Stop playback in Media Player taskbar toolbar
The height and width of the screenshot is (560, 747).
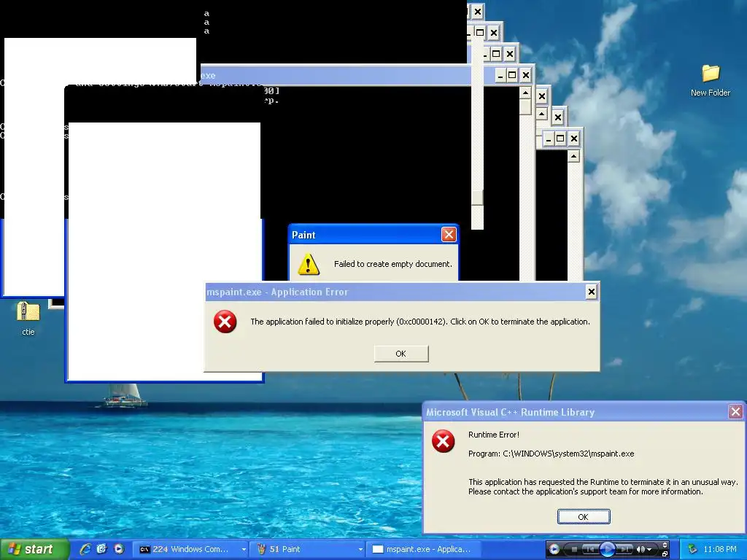574,550
